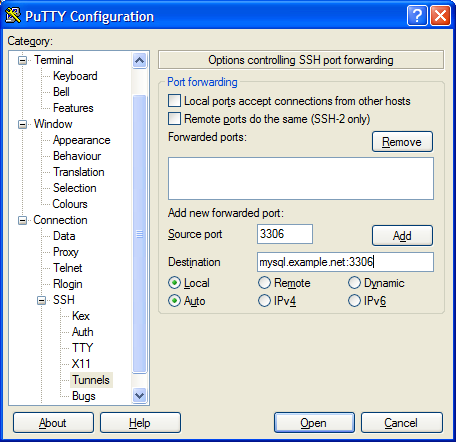Collapse the SSH tree branch
This screenshot has height=442, width=456.
pos(41,300)
